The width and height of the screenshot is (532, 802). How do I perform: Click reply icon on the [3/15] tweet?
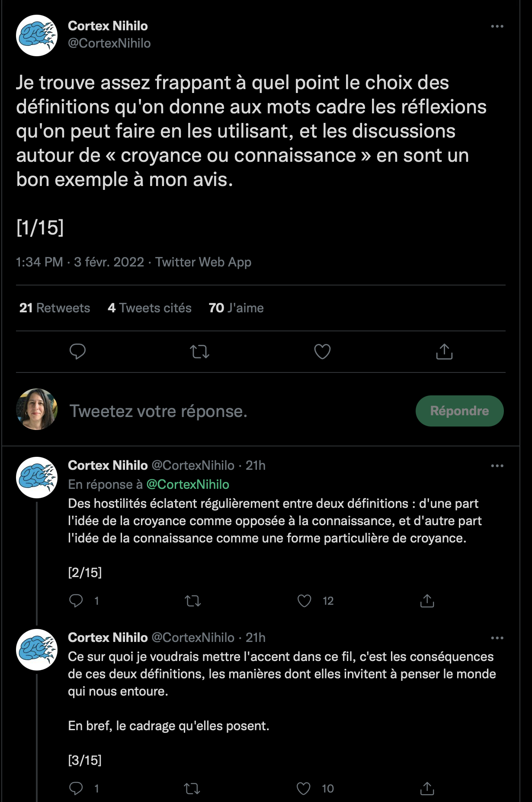[x=76, y=788]
